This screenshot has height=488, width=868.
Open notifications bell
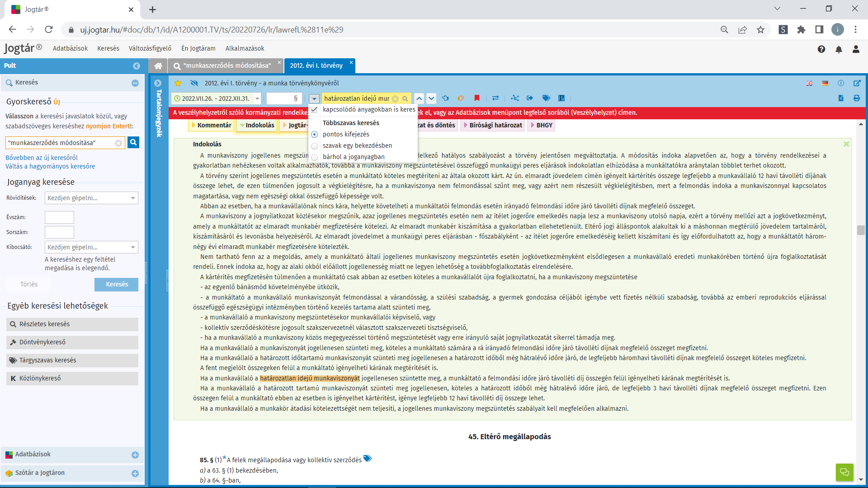pyautogui.click(x=839, y=49)
